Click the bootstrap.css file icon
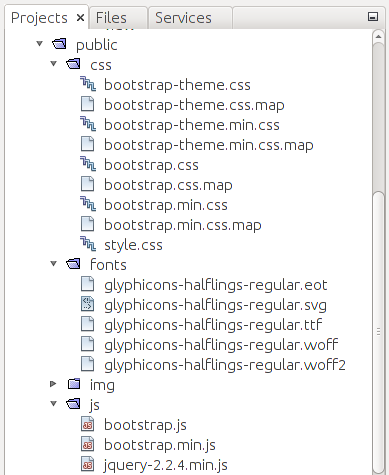 point(88,164)
